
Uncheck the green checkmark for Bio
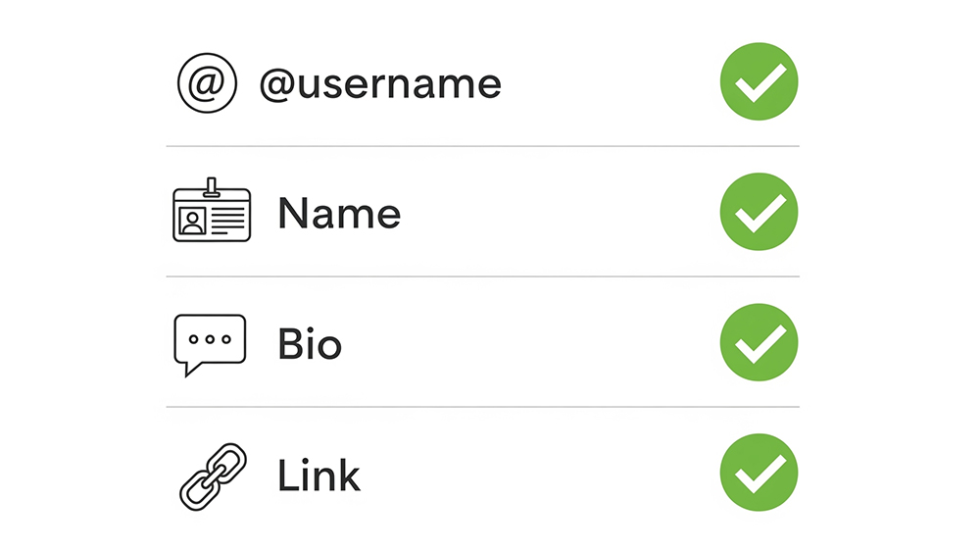759,343
